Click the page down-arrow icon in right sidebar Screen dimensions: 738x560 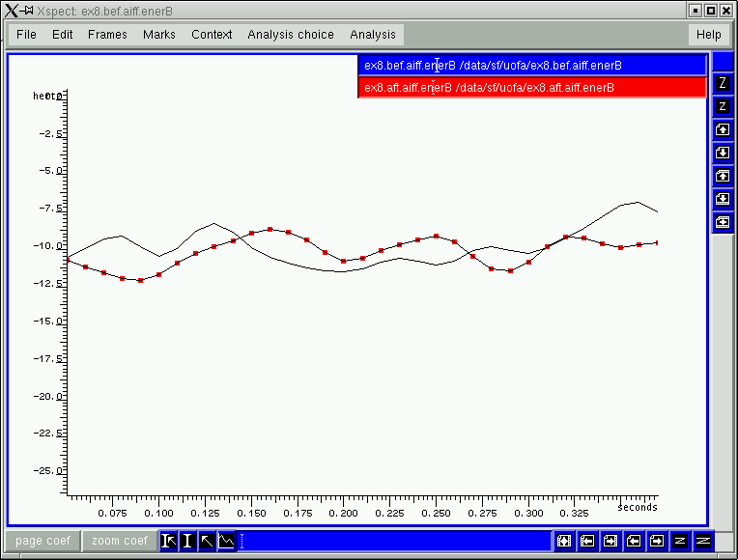tap(723, 153)
